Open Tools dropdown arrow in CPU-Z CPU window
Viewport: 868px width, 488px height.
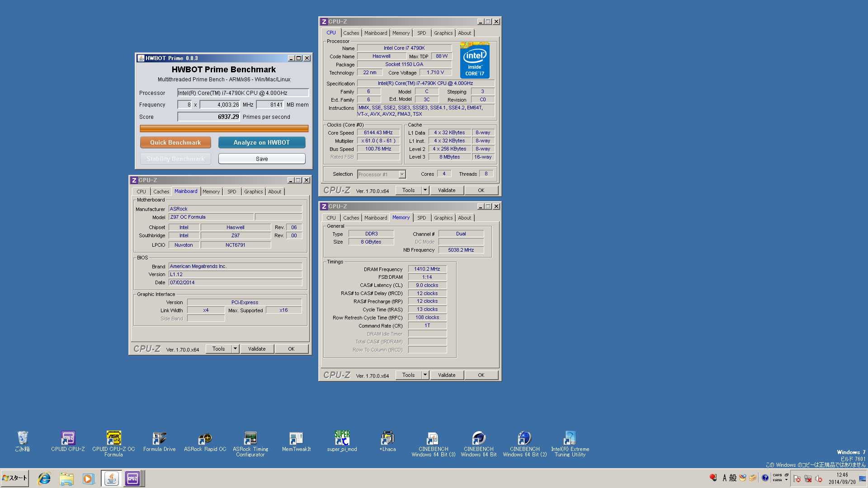(425, 190)
